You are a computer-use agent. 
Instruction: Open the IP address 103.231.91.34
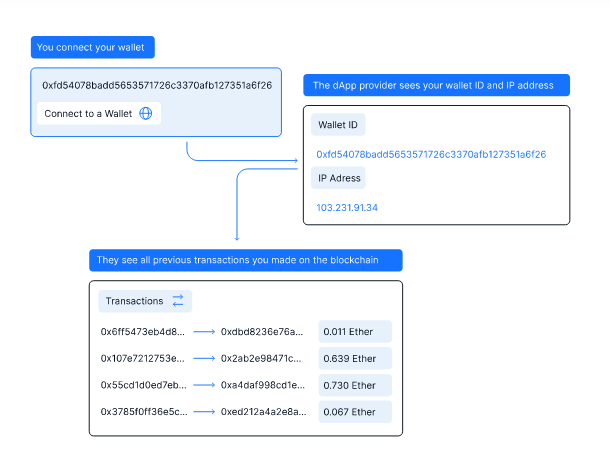pos(347,207)
